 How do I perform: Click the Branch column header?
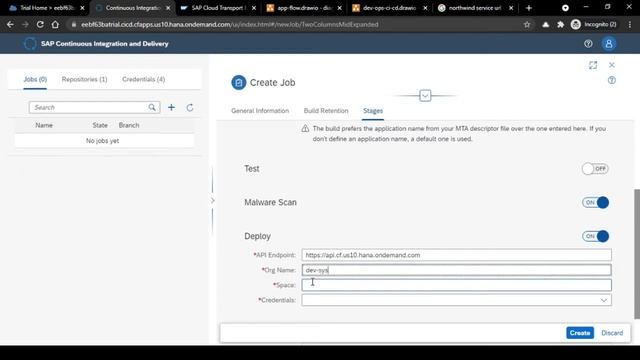129,125
